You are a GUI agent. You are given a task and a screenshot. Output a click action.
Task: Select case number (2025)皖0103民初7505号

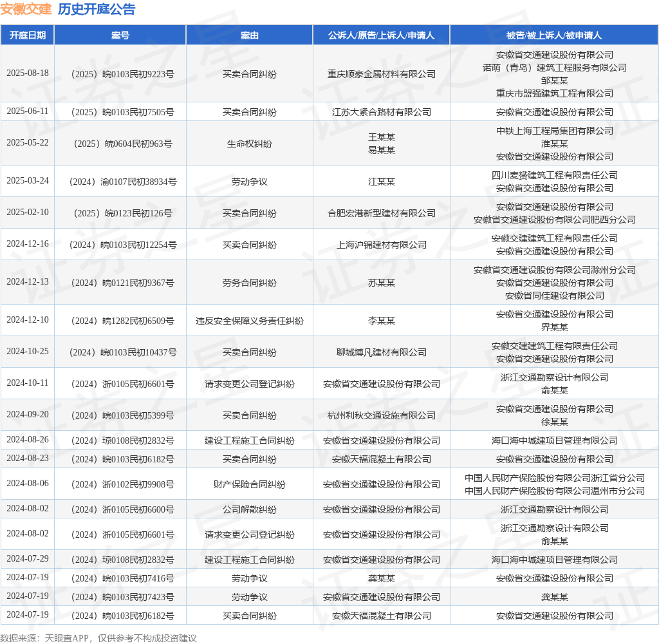(x=120, y=112)
